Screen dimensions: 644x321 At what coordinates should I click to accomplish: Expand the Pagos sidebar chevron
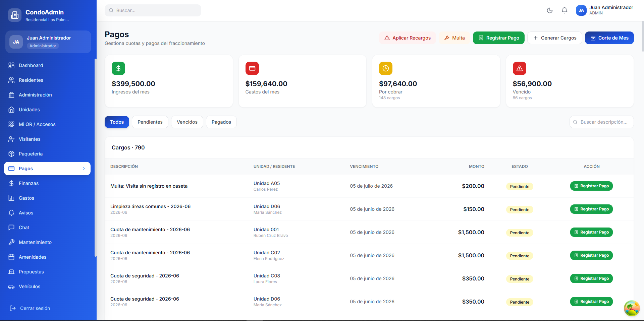(x=84, y=169)
